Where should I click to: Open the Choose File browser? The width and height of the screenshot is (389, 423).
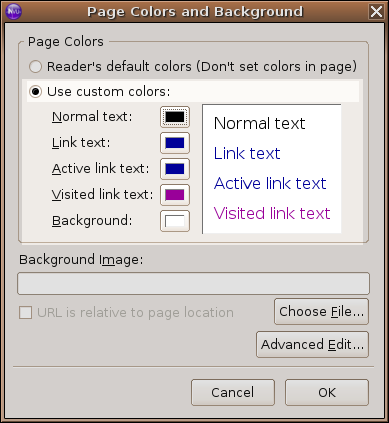[321, 312]
